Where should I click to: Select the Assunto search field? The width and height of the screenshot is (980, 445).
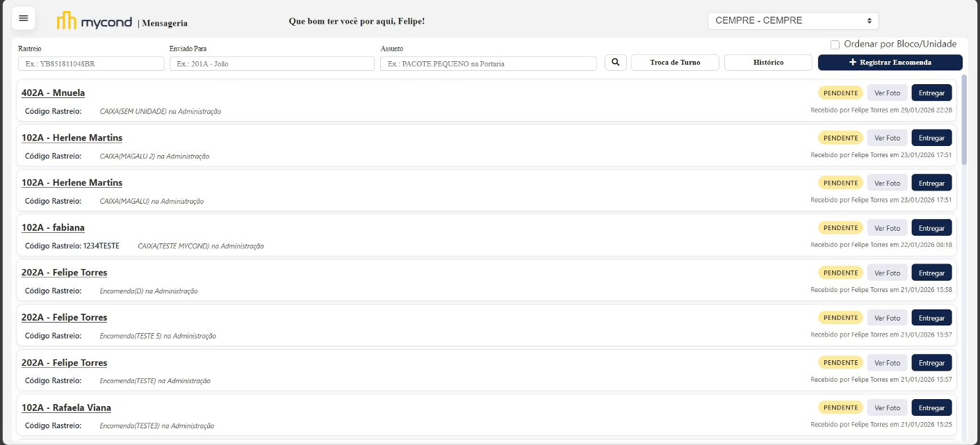(x=488, y=64)
